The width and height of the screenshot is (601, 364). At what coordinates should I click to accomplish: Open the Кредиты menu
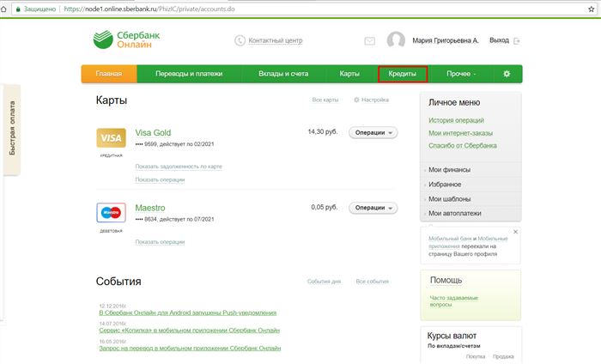[x=403, y=74]
